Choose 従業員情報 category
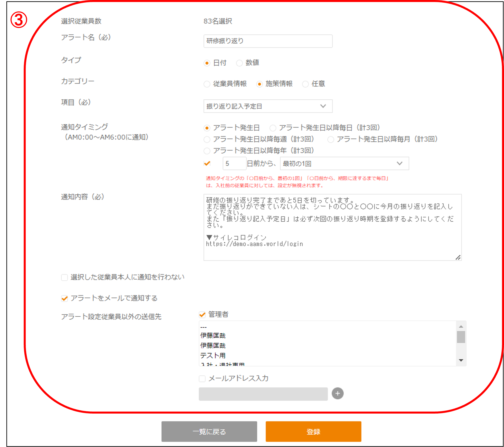This screenshot has height=447, width=504. click(x=207, y=84)
